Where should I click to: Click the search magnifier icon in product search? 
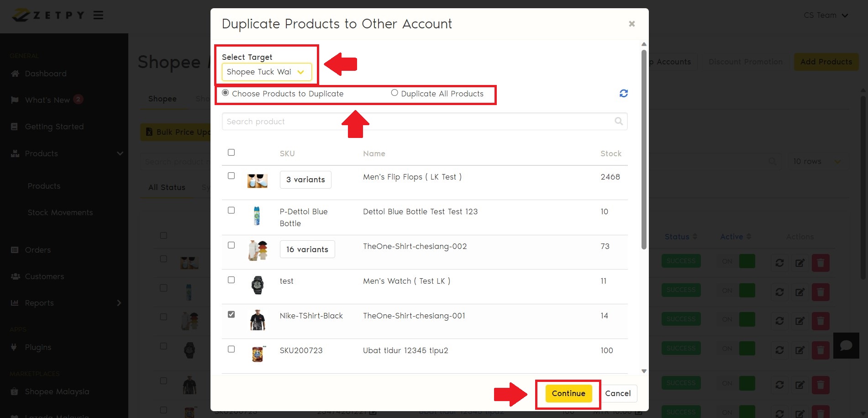point(618,122)
